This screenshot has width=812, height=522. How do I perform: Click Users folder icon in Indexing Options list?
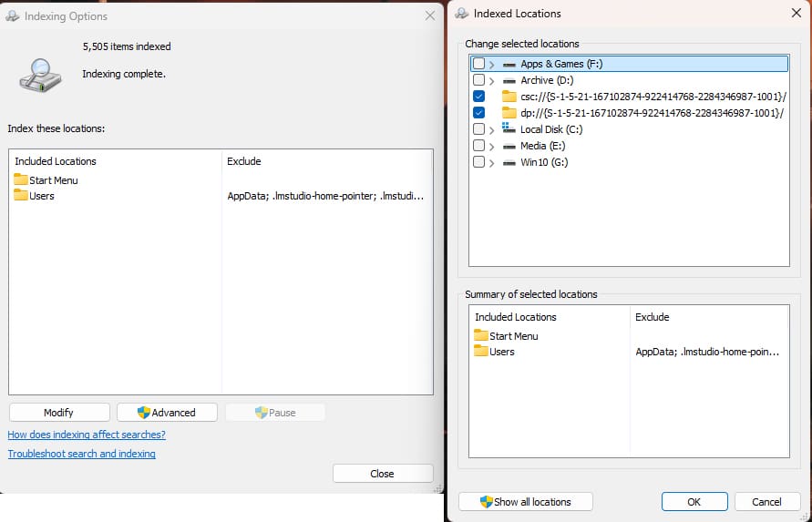pyautogui.click(x=21, y=196)
